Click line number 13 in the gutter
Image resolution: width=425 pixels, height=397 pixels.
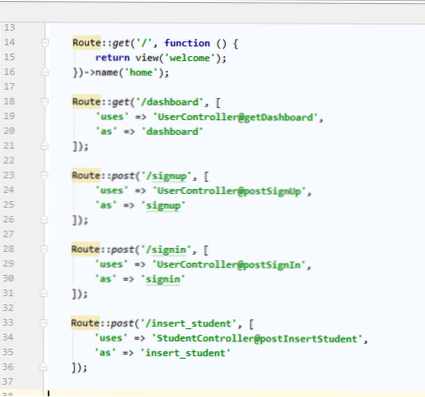(10, 27)
